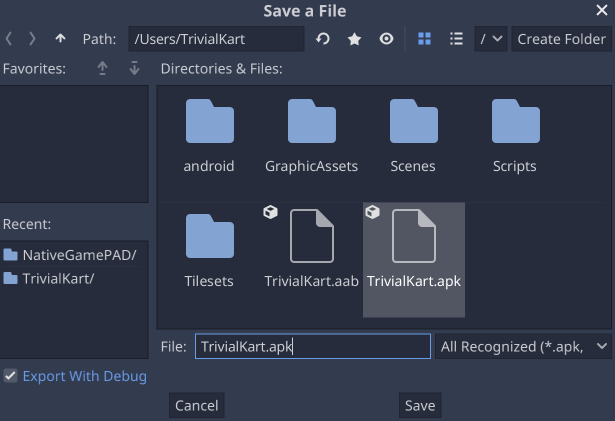Screen dimensions: 615x421
Task: Switch to list view mode
Action: [x=456, y=39]
